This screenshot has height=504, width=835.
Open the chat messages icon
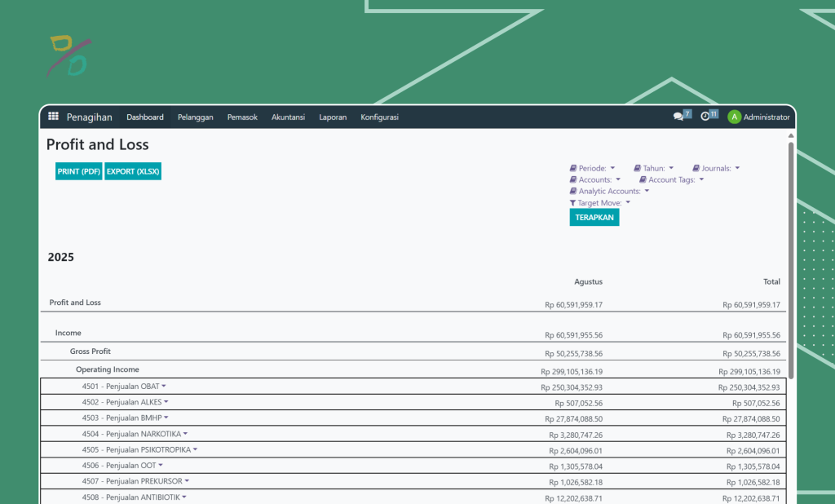pos(678,117)
